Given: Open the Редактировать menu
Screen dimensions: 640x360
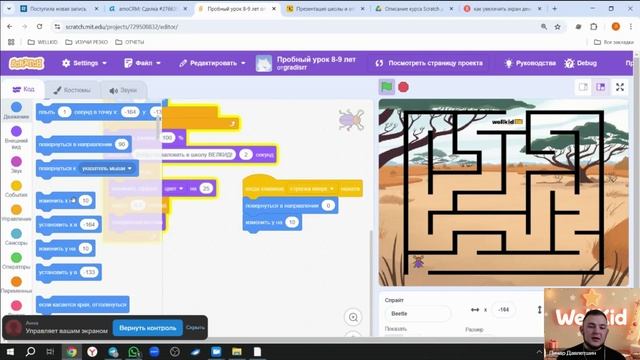Looking at the screenshot, I should pyautogui.click(x=212, y=63).
